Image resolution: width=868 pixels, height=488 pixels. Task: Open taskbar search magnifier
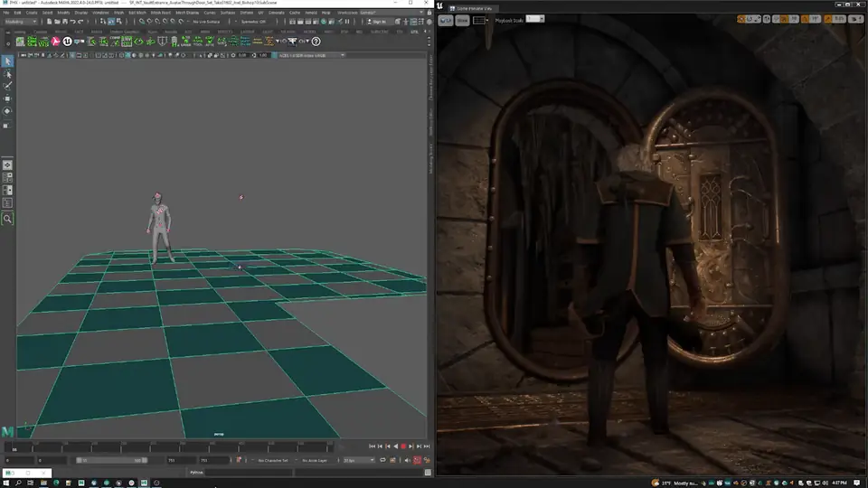point(18,483)
